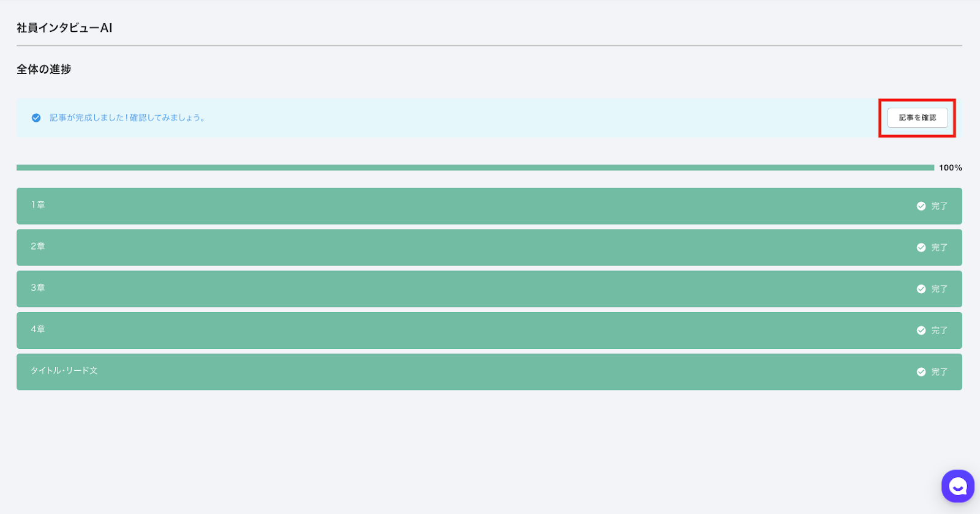The image size is (980, 514).
Task: Expand the 1章 chapter row
Action: tap(38, 205)
